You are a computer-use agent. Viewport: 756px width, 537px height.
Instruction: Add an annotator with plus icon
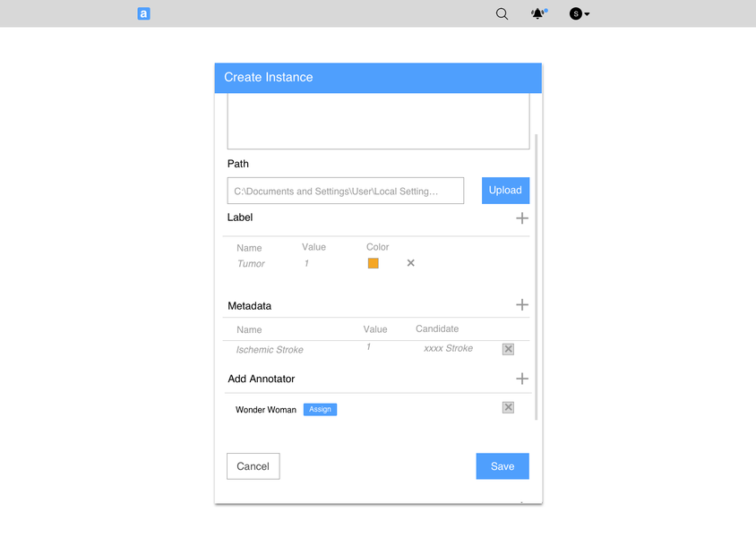point(522,379)
